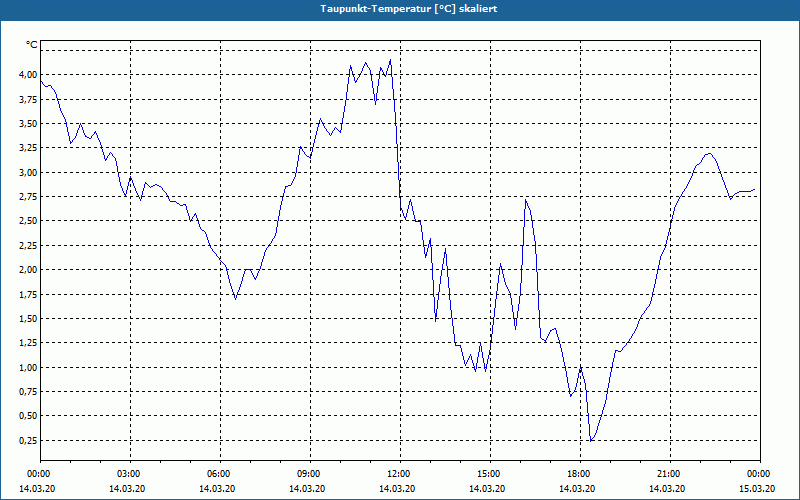Click the 14.03.20 date under 15:00
This screenshot has width=800, height=500.
coord(487,488)
